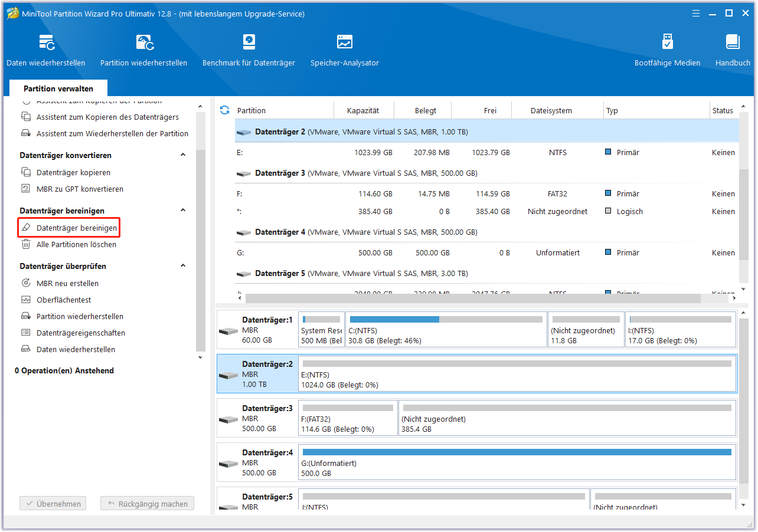This screenshot has width=758, height=532.
Task: Choose MBR zu GPT konvertieren
Action: [80, 189]
